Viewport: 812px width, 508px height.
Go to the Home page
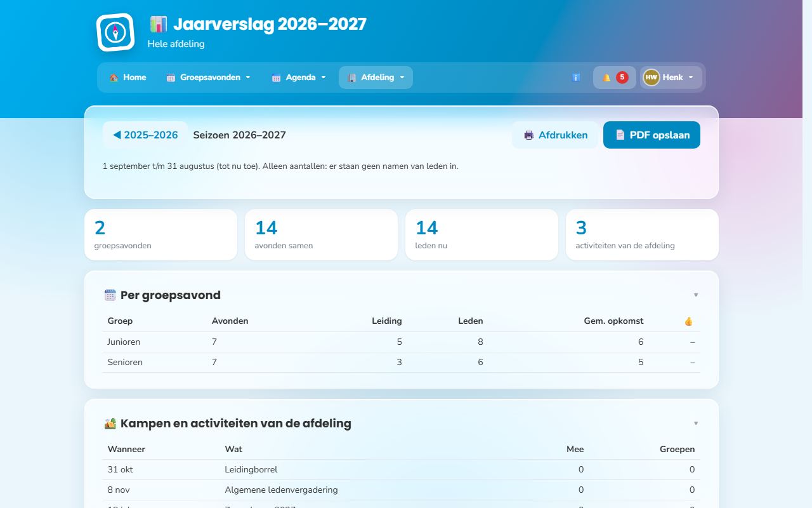pyautogui.click(x=128, y=77)
